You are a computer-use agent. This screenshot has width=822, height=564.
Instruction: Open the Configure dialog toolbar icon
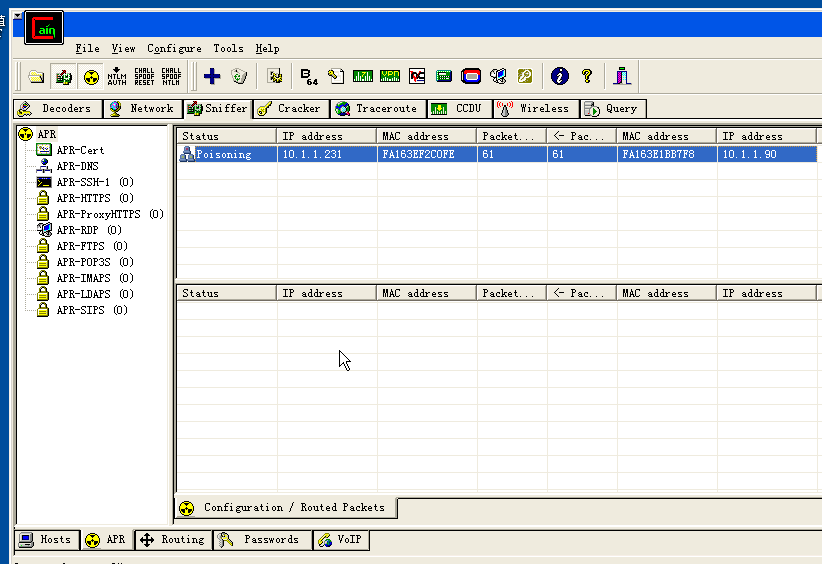(274, 77)
